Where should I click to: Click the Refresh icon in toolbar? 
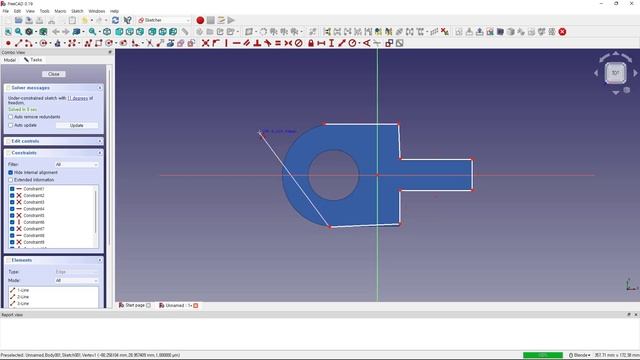pyautogui.click(x=116, y=20)
